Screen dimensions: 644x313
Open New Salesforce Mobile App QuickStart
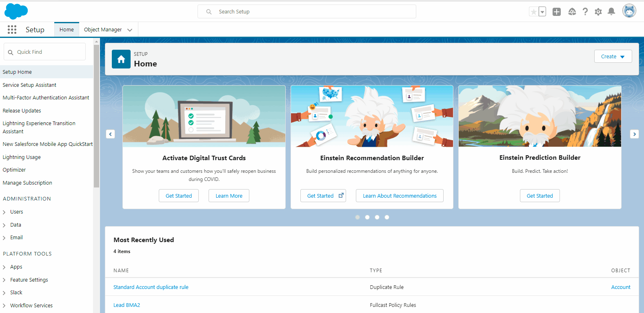coord(48,144)
